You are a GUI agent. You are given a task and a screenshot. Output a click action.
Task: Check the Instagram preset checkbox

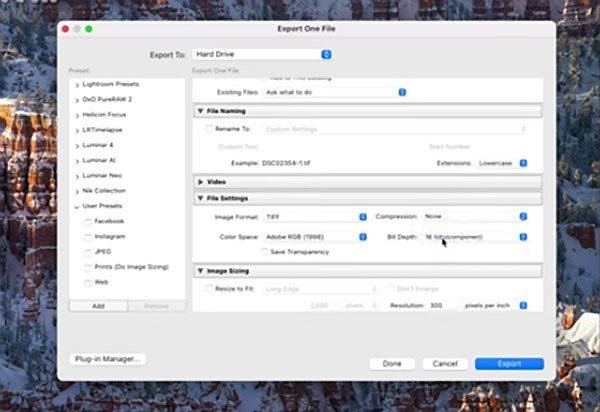pyautogui.click(x=88, y=237)
